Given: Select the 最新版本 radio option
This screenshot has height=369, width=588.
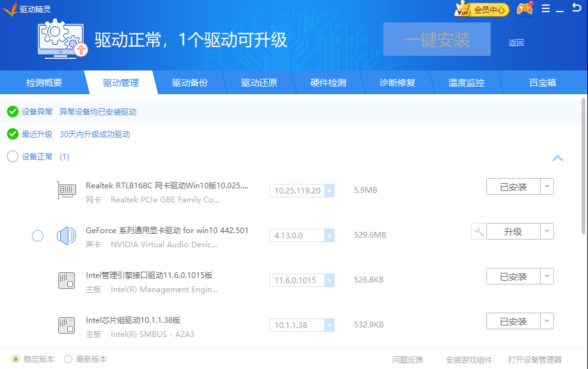Looking at the screenshot, I should (68, 359).
